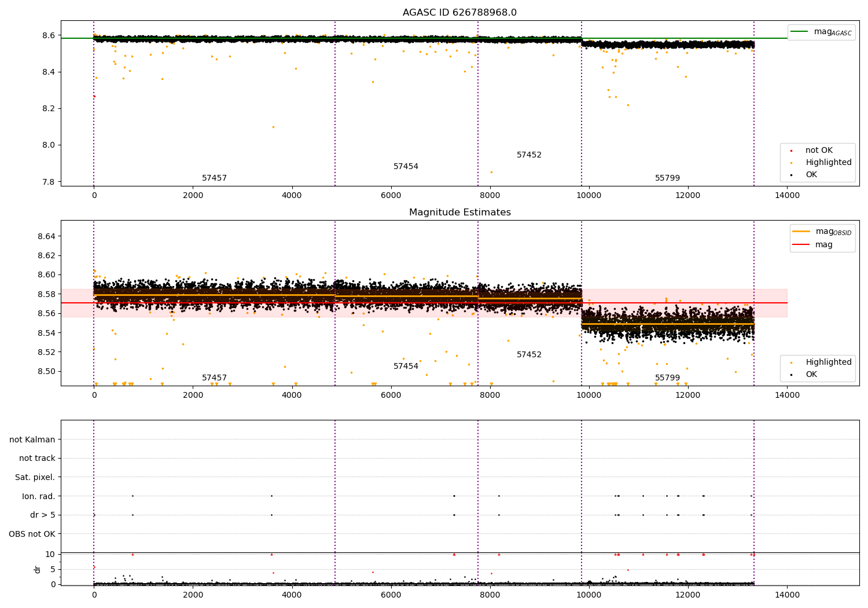Click OBSID label 57457 in middle plot
The image size is (868, 608).
click(214, 378)
